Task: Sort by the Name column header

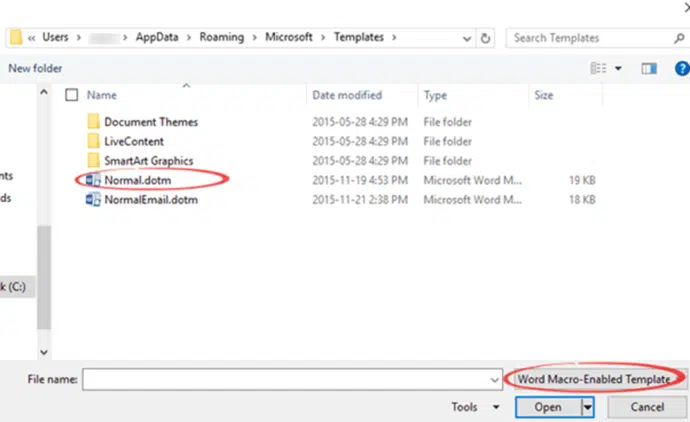Action: (x=102, y=95)
